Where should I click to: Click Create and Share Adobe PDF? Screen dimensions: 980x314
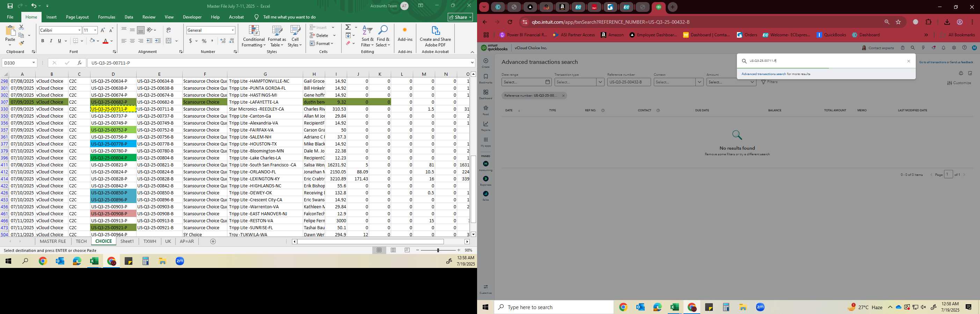click(x=435, y=37)
